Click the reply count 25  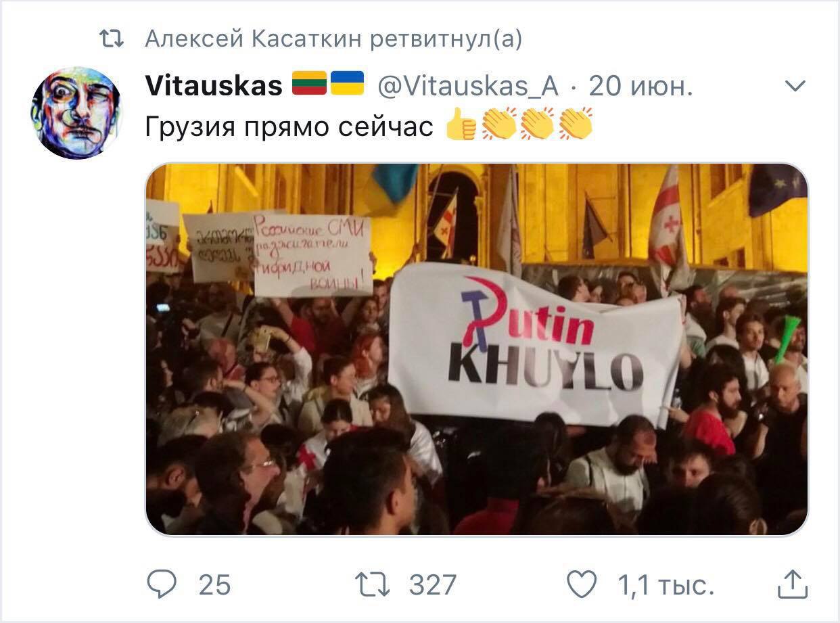click(x=214, y=585)
